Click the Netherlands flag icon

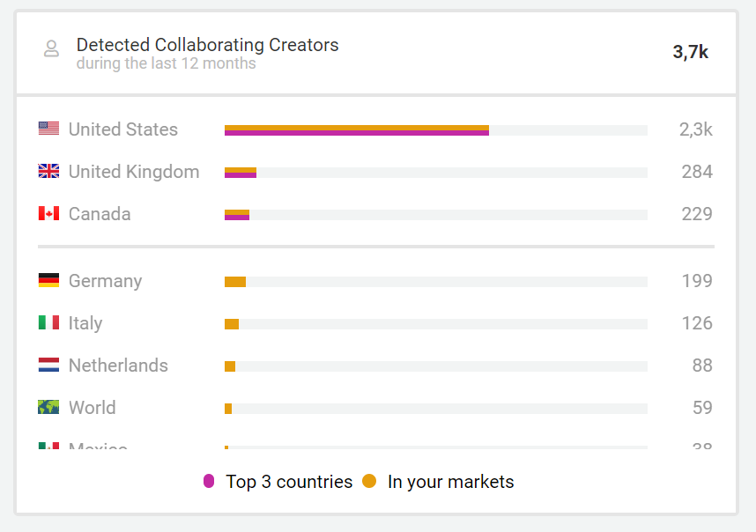click(48, 365)
